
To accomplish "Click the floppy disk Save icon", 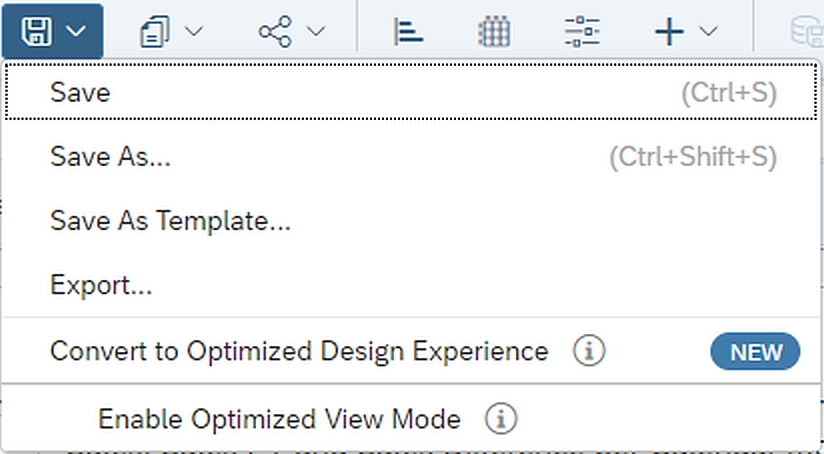I will click(x=37, y=30).
